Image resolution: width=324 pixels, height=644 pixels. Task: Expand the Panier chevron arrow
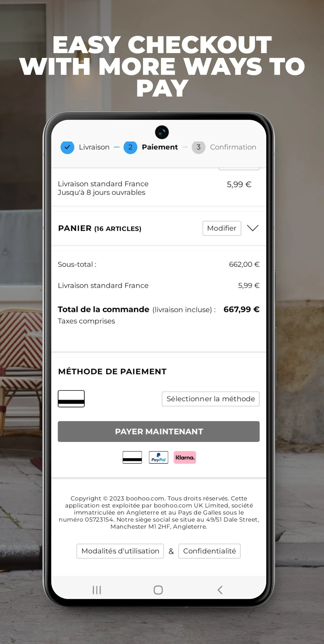click(253, 228)
